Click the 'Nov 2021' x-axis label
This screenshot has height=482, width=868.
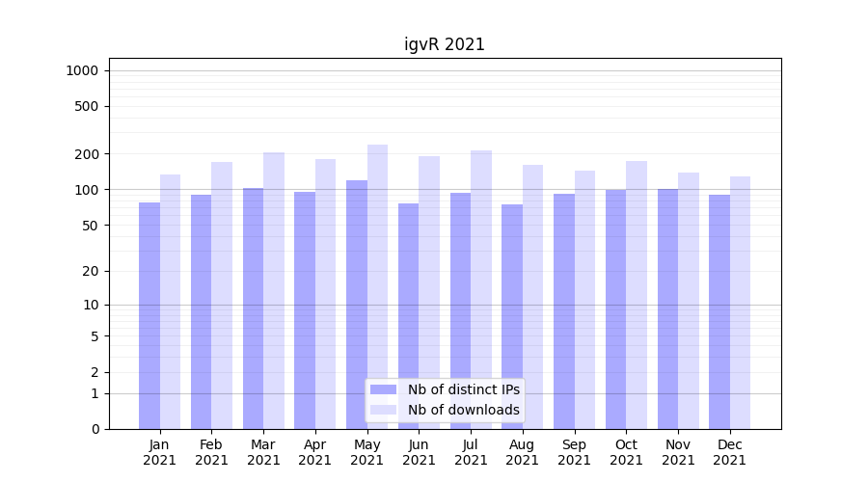pyautogui.click(x=678, y=452)
